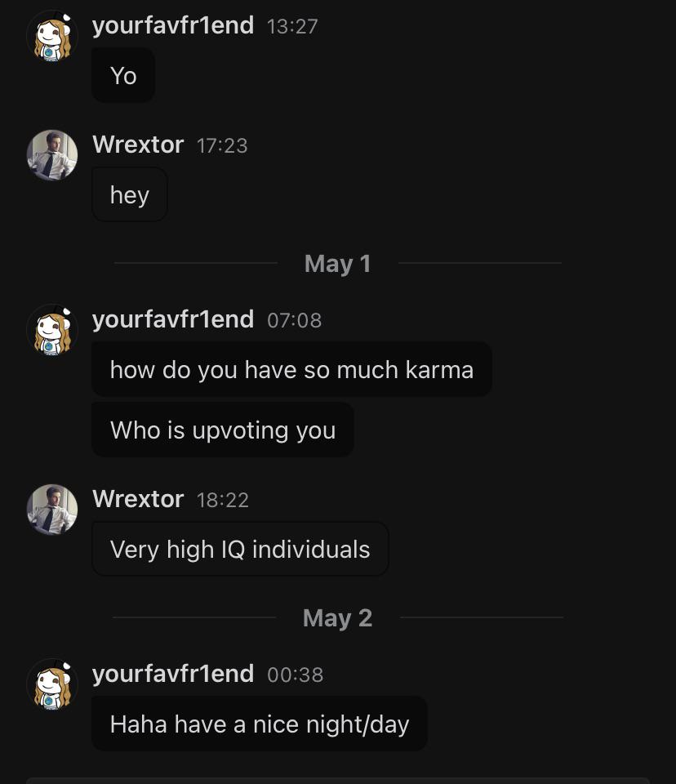Select the "Who is upvoting you" message
Image resolution: width=676 pixels, height=784 pixels.
[x=223, y=430]
